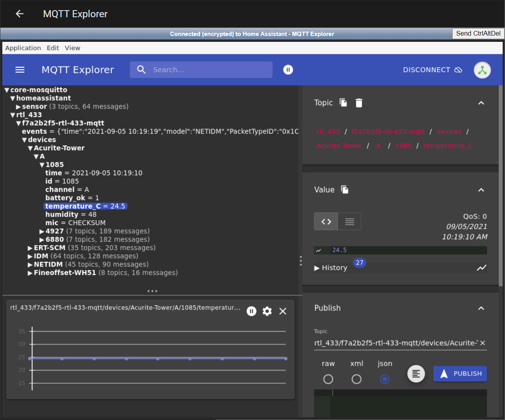The width and height of the screenshot is (505, 420).
Task: Select the json payload format
Action: point(385,379)
